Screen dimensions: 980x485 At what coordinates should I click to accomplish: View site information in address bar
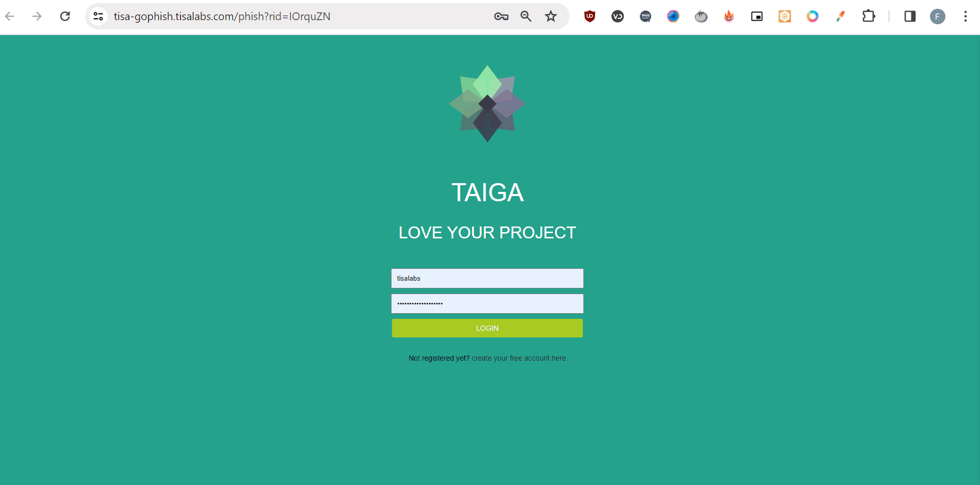[x=99, y=17]
